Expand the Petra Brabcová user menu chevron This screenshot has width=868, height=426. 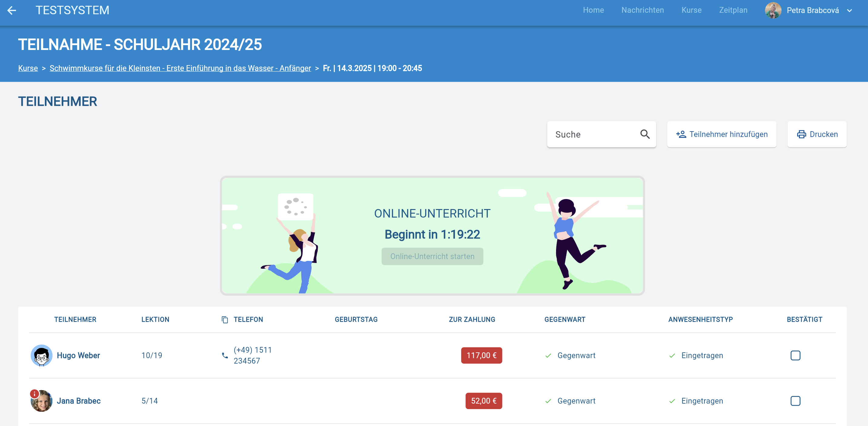pyautogui.click(x=850, y=10)
